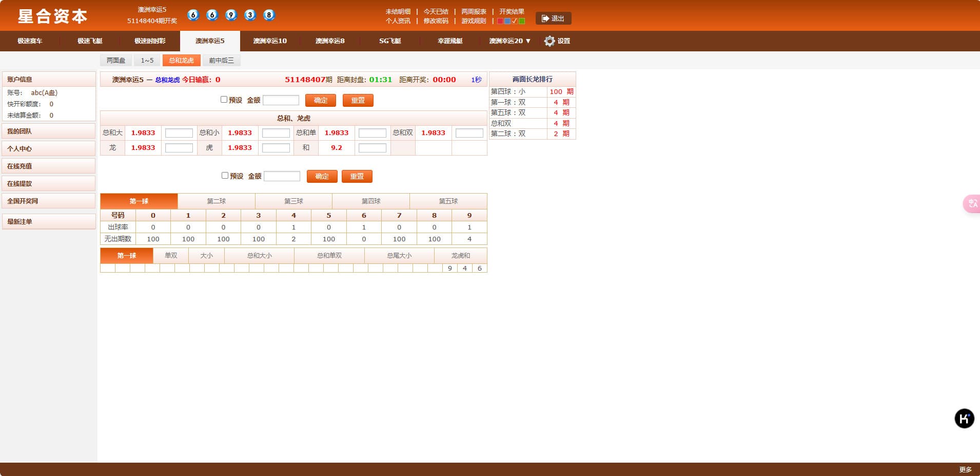Screen dimensions: 980x476
Task: Click 更多 in the bottom bar
Action: 965,469
